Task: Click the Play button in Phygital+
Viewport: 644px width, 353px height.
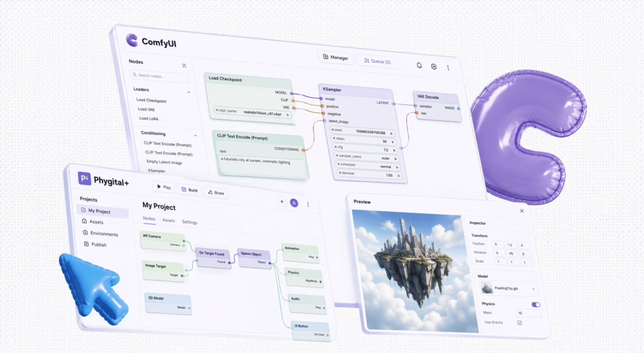Action: click(x=164, y=187)
